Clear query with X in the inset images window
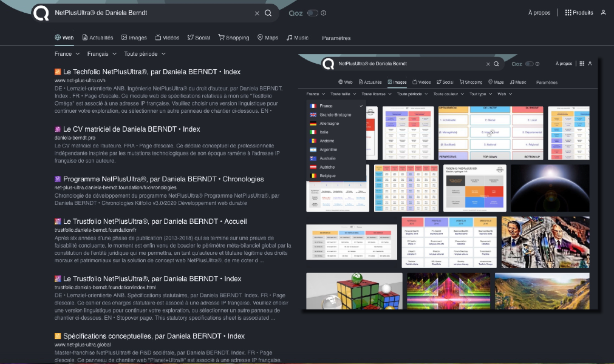 click(x=488, y=64)
